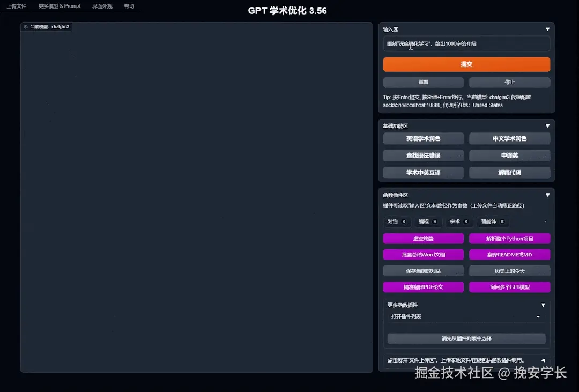This screenshot has width=579, height=392.
Task: Click the 停止 stop button
Action: click(509, 82)
